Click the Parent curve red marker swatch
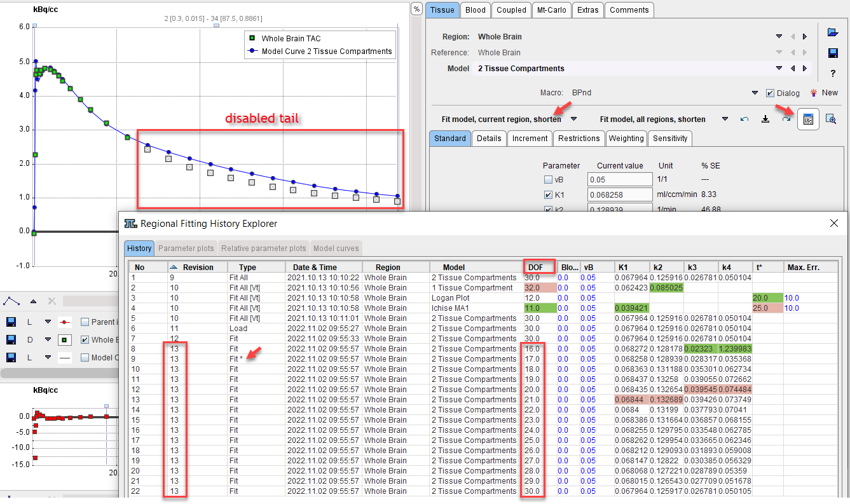Screen dimensions: 850x504 [65, 322]
